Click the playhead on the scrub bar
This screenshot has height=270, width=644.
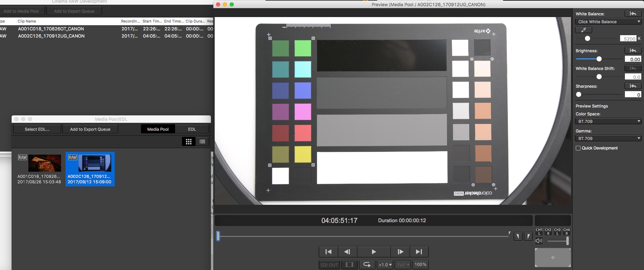[x=218, y=236]
